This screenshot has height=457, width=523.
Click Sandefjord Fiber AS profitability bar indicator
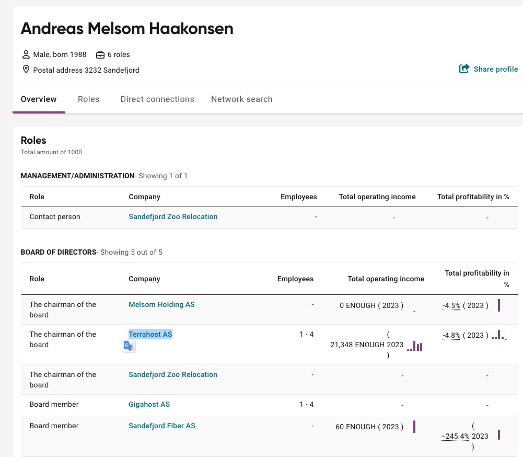(499, 435)
